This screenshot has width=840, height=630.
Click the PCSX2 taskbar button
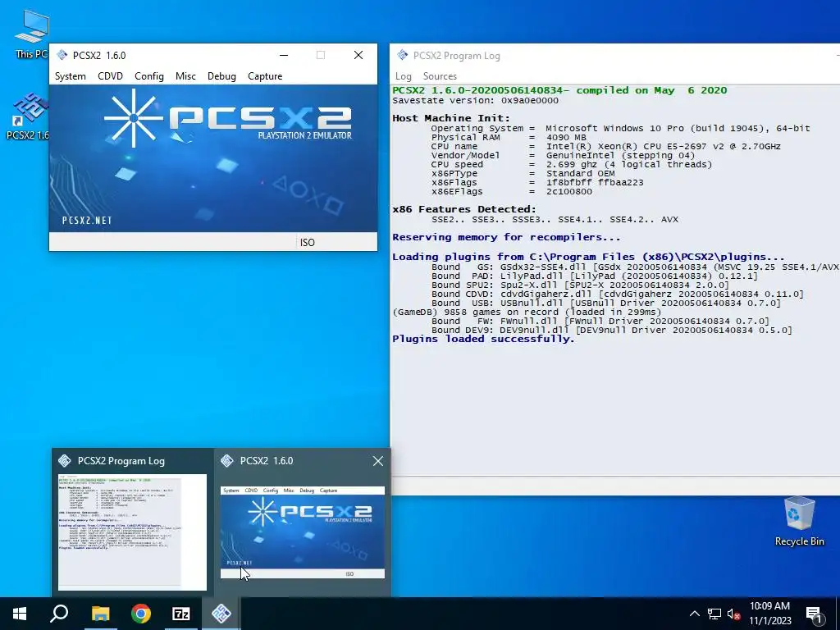[221, 614]
